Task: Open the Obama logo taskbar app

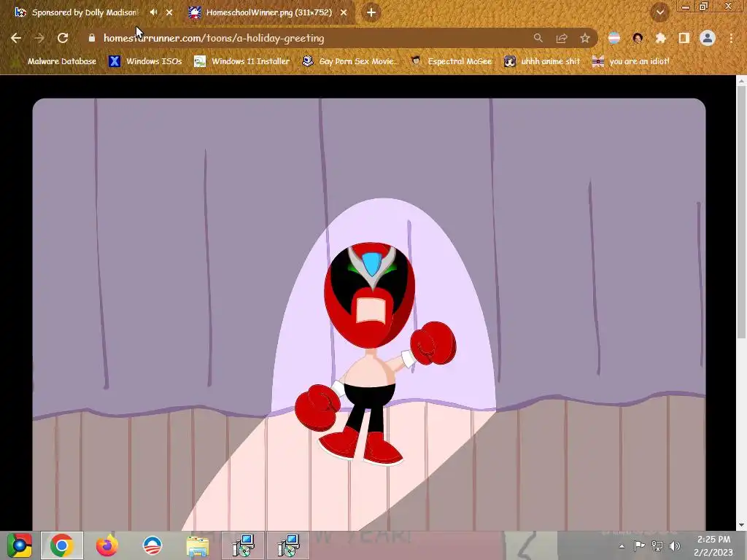Action: click(152, 545)
